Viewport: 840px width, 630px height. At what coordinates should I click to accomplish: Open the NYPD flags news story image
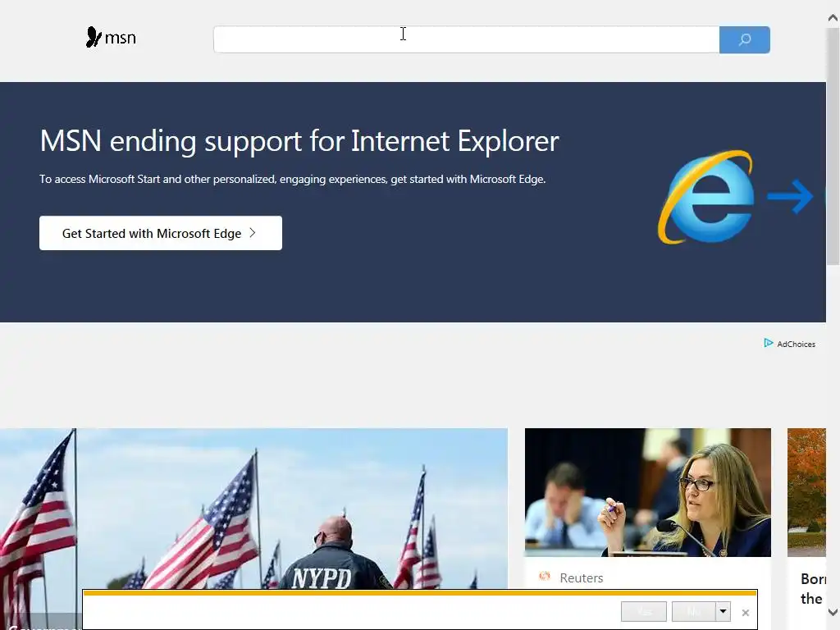pyautogui.click(x=254, y=509)
